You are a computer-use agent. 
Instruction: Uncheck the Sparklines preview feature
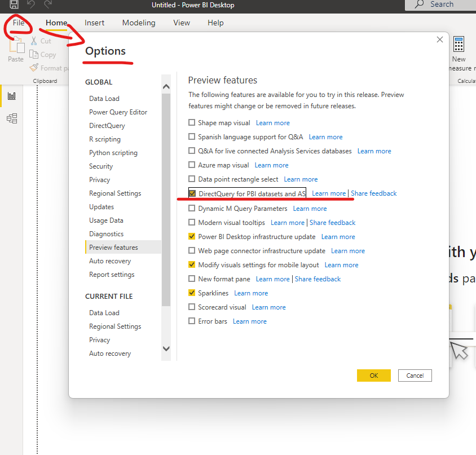[192, 293]
